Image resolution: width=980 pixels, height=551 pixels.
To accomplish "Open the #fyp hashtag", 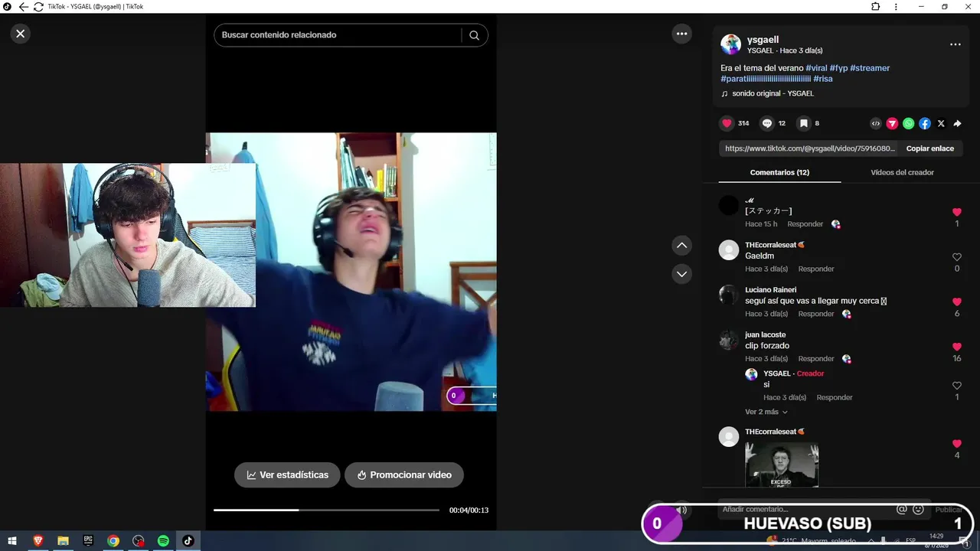I will (838, 68).
